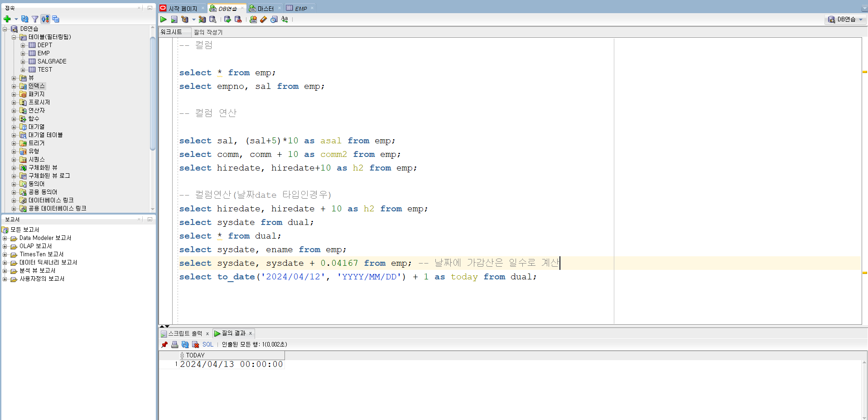Viewport: 868px width, 420px height.
Task: Switch to the EMP tab
Action: click(x=301, y=9)
